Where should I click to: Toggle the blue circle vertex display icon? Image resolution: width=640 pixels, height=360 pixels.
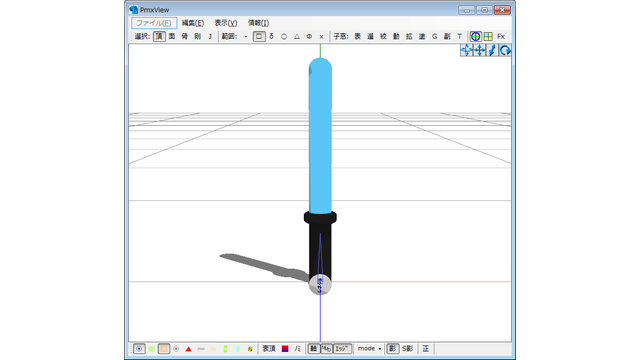[x=139, y=349]
